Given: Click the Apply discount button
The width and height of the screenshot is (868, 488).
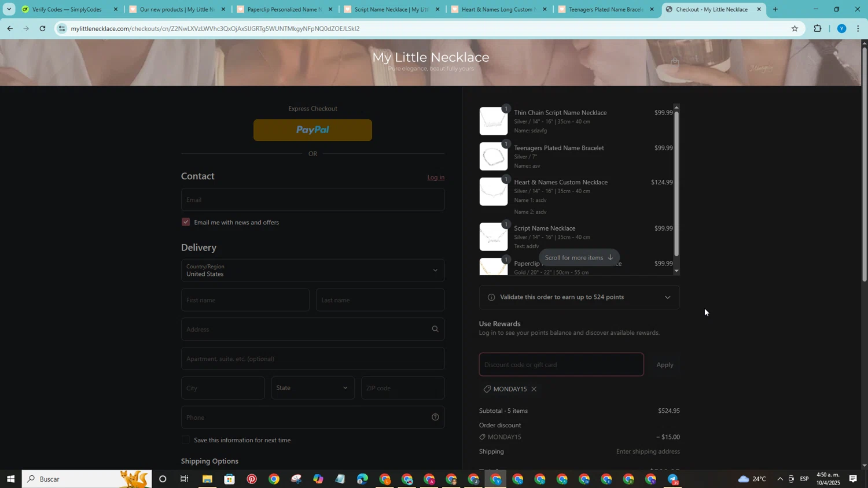Looking at the screenshot, I should point(664,365).
